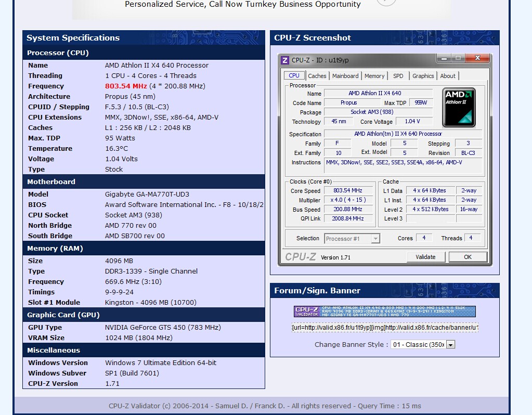
Task: Click the Miscellaneous section header
Action: [144, 350]
